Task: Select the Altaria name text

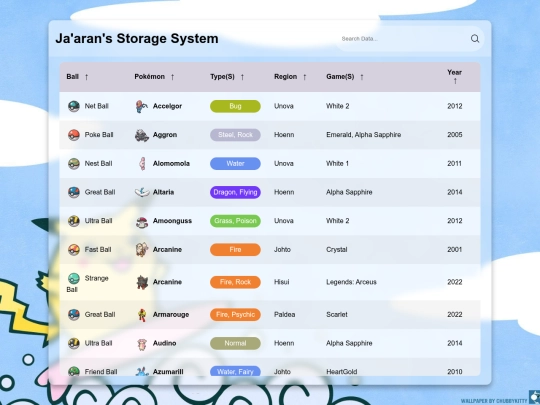Action: tap(163, 192)
